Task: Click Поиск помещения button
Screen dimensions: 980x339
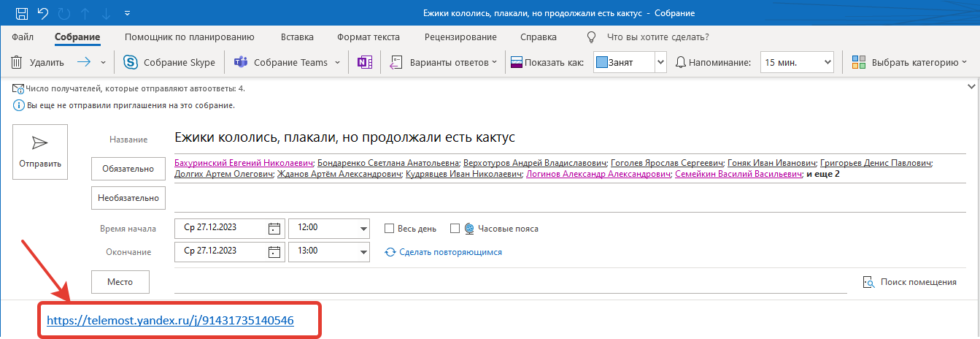Action: (x=909, y=281)
